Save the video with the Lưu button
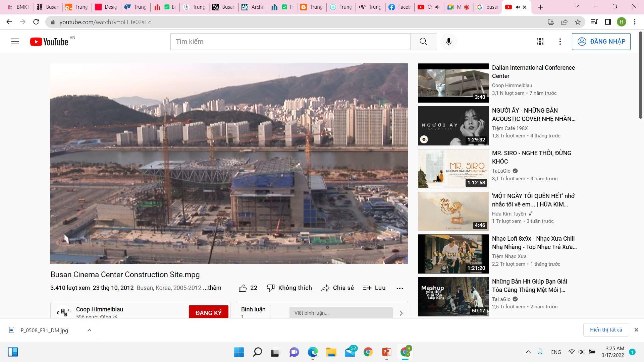The height and width of the screenshot is (362, 644). pos(374,288)
